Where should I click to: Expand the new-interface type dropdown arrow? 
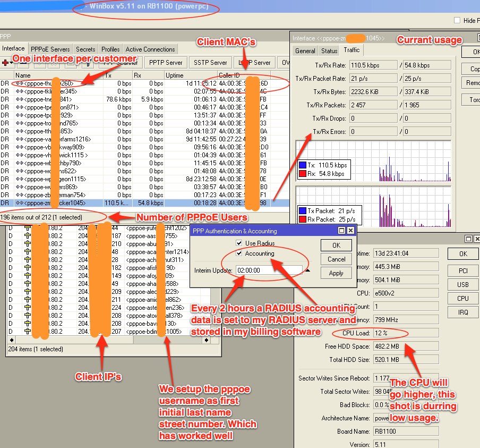(x=11, y=63)
